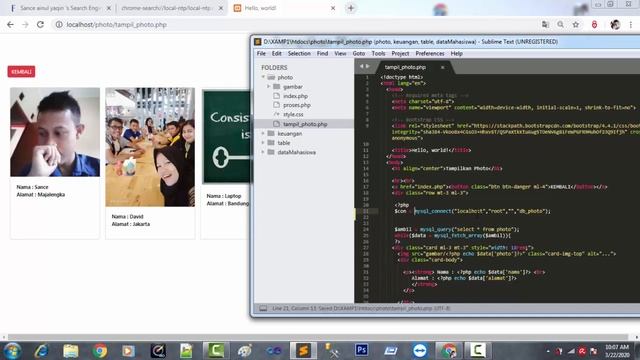Open the Find menu

(322, 53)
